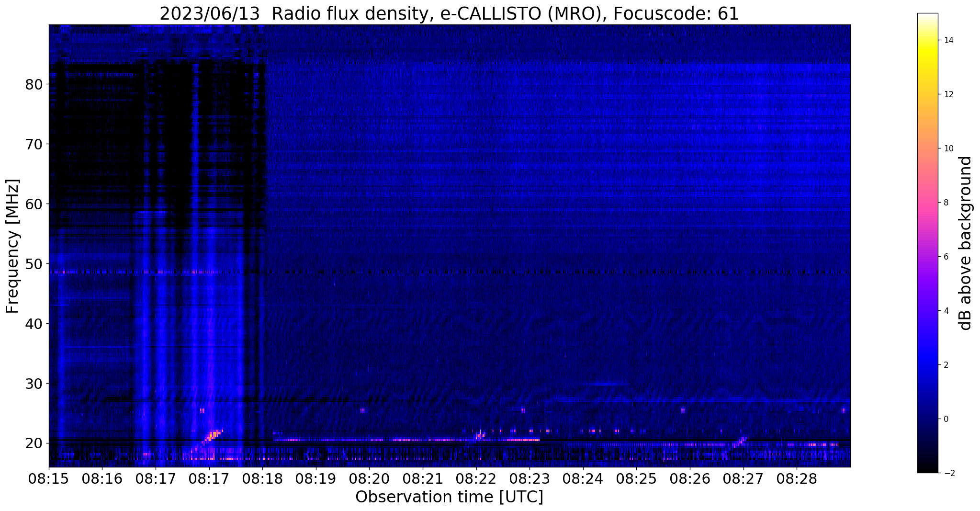The image size is (980, 511).
Task: Click the 08:24 time tick label
Action: click(583, 479)
